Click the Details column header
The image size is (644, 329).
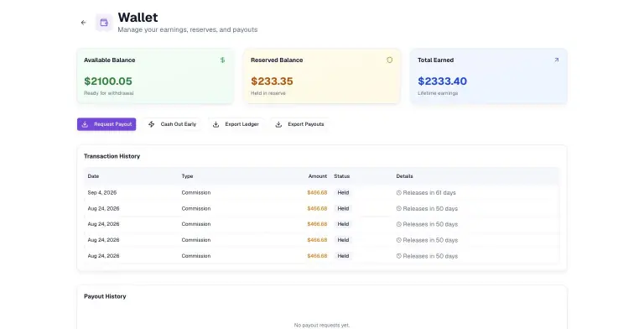pyautogui.click(x=404, y=176)
